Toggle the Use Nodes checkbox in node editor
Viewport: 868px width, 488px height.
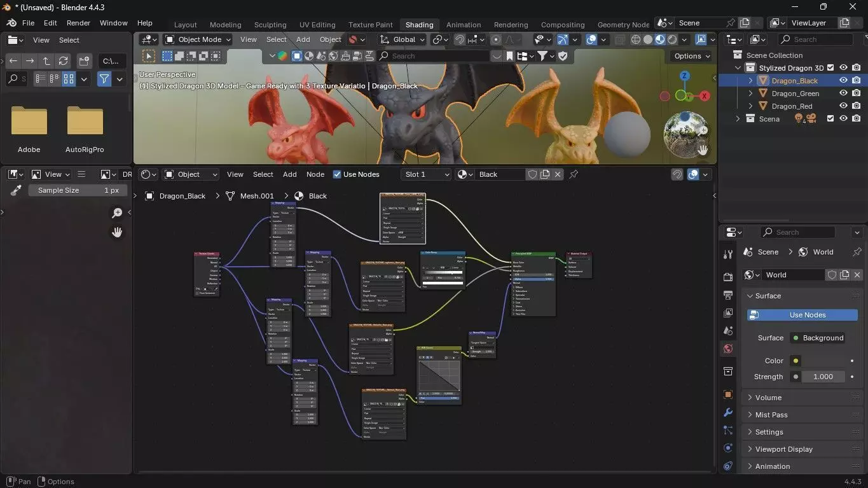[x=337, y=174]
